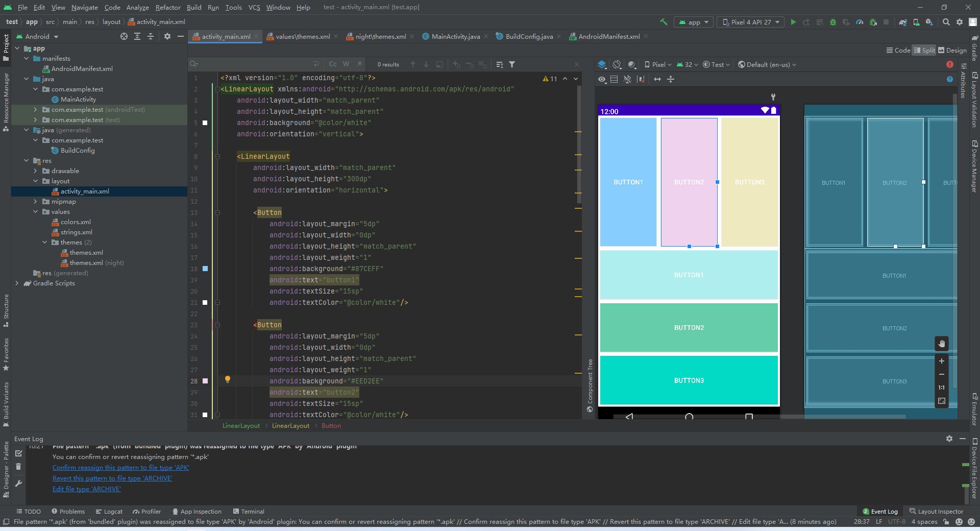Open Project panel options gear
This screenshot has width=980, height=531.
[x=167, y=36]
